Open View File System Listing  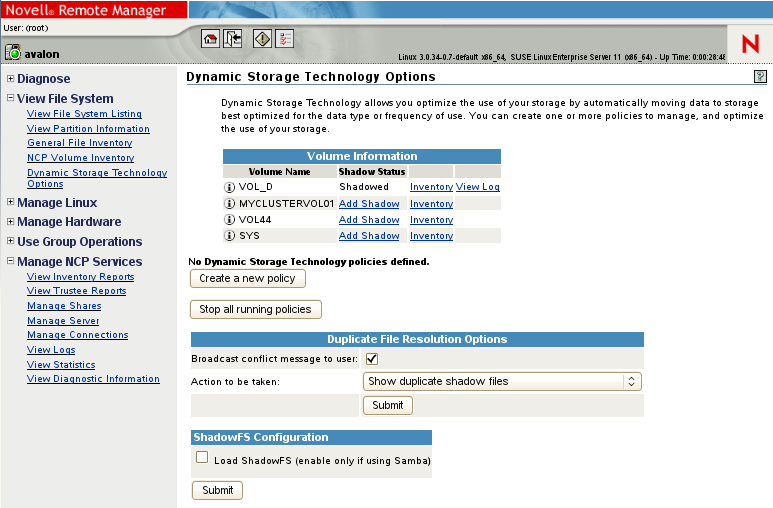click(84, 114)
